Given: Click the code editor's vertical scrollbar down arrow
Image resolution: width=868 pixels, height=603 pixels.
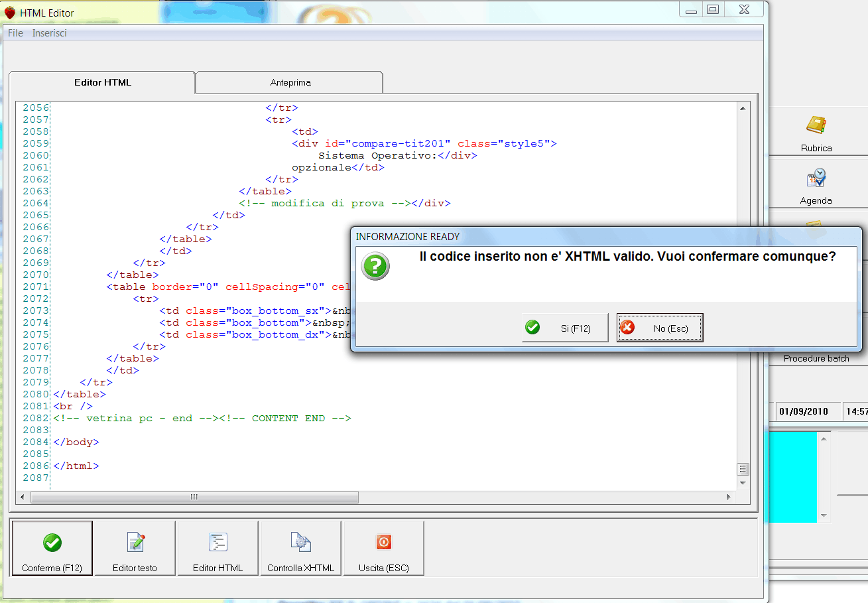Looking at the screenshot, I should pos(743,484).
